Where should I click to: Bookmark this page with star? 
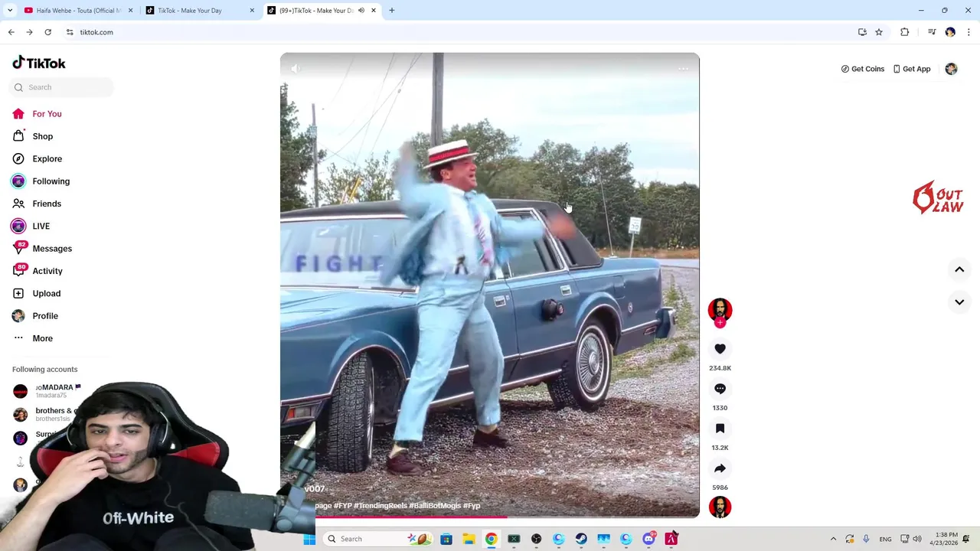[879, 32]
